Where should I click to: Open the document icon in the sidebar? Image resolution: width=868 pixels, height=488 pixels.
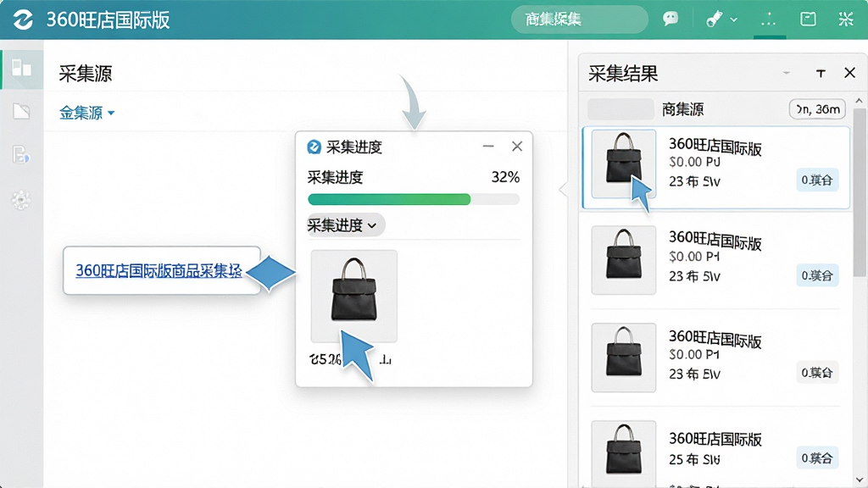tap(21, 154)
